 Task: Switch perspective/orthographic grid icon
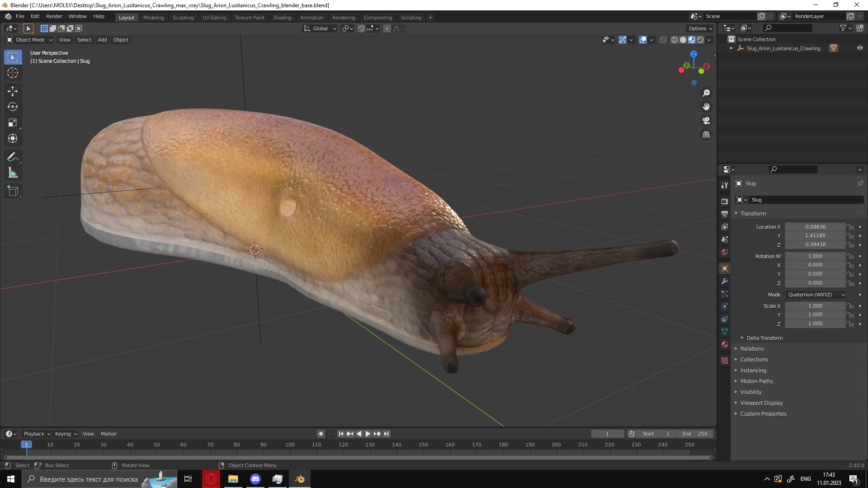[706, 135]
